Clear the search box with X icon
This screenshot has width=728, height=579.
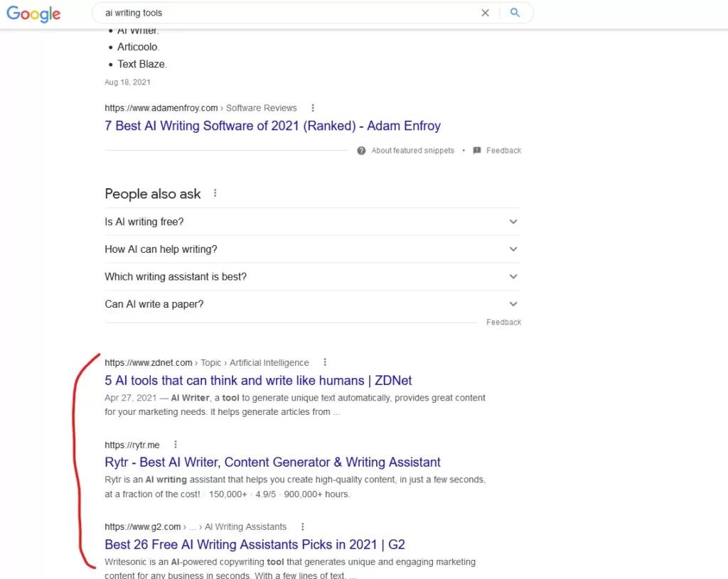485,13
